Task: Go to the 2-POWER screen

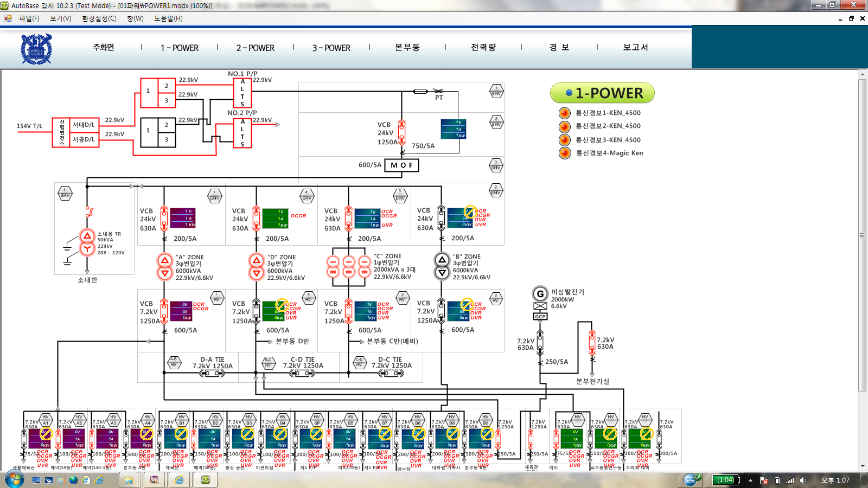Action: (255, 48)
